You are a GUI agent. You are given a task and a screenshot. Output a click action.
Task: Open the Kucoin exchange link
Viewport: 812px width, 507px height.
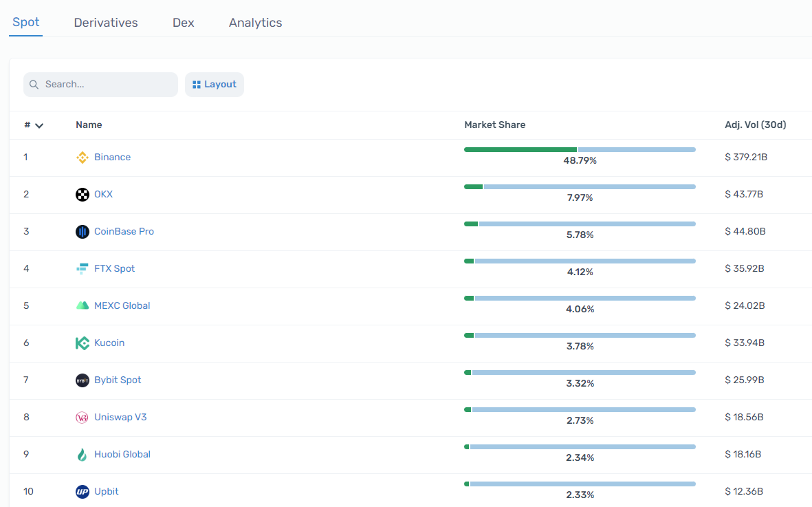point(109,343)
